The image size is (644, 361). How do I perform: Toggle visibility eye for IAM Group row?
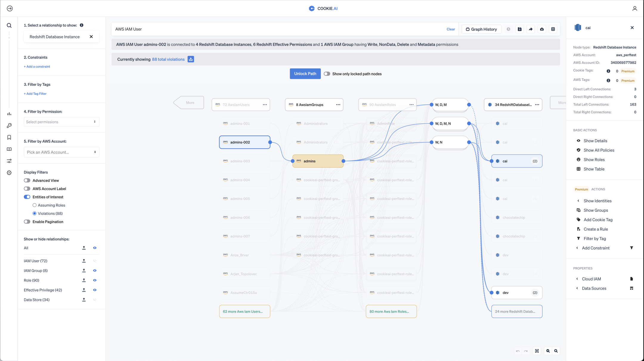click(95, 270)
